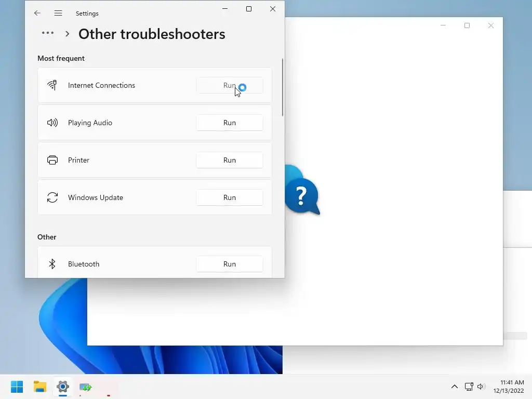Open File Explorer from the taskbar
The image size is (532, 399).
pos(40,387)
